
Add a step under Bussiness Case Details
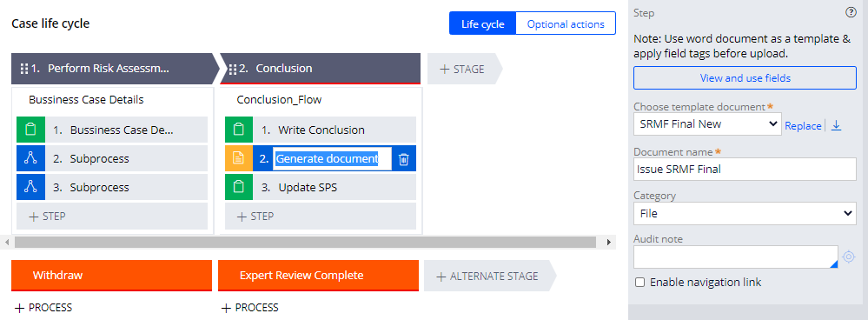(x=112, y=216)
